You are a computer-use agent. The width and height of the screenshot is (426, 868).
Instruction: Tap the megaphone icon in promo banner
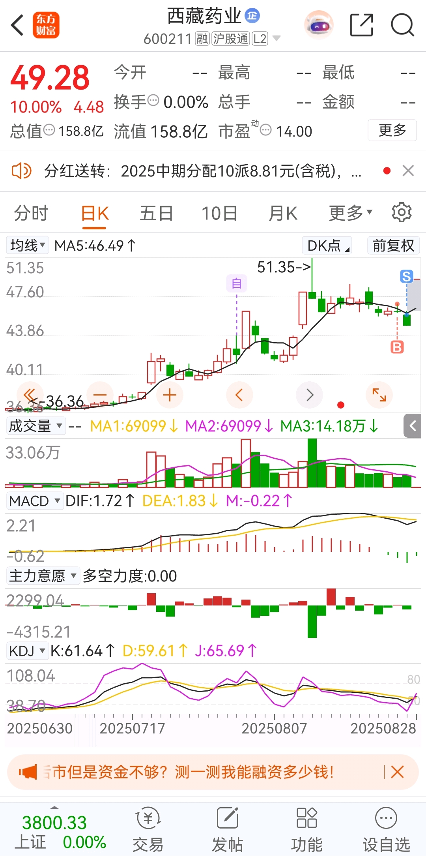click(x=28, y=772)
